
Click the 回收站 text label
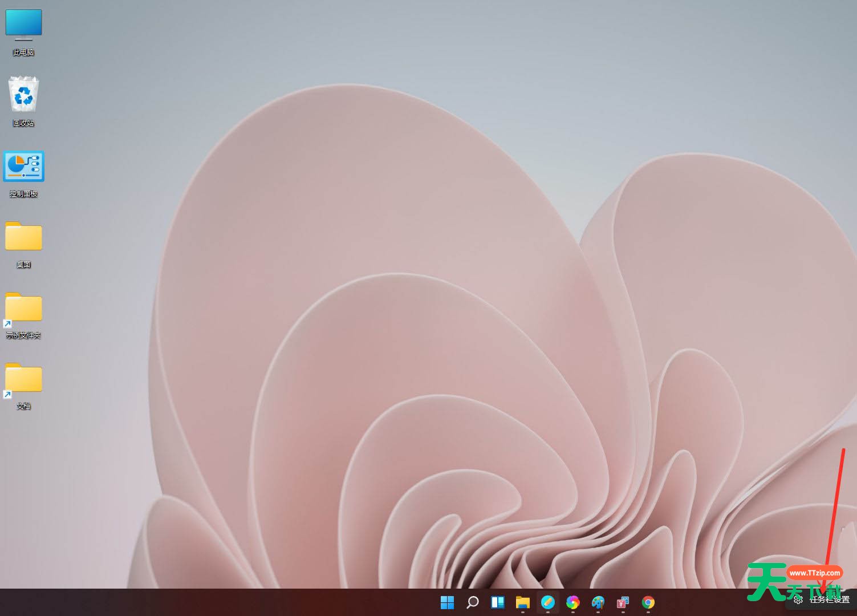23,123
